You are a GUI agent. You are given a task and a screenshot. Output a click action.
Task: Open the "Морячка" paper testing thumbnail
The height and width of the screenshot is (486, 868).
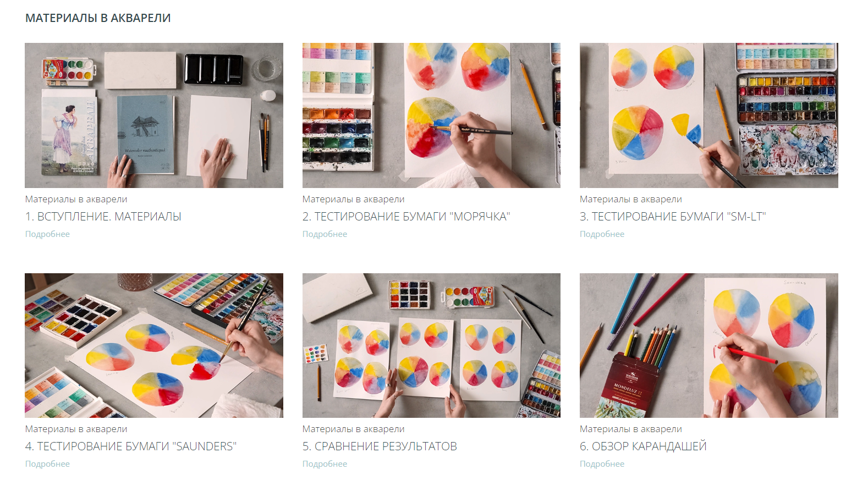click(431, 115)
